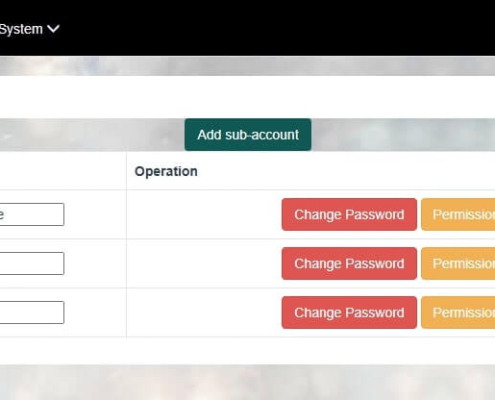
Task: Focus the first row's text input field
Action: click(32, 214)
